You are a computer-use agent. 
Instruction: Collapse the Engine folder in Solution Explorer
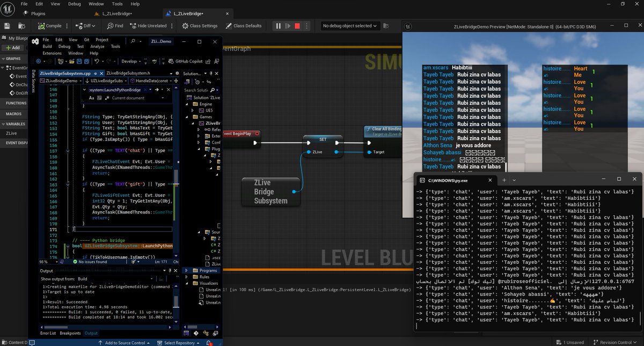coord(187,104)
